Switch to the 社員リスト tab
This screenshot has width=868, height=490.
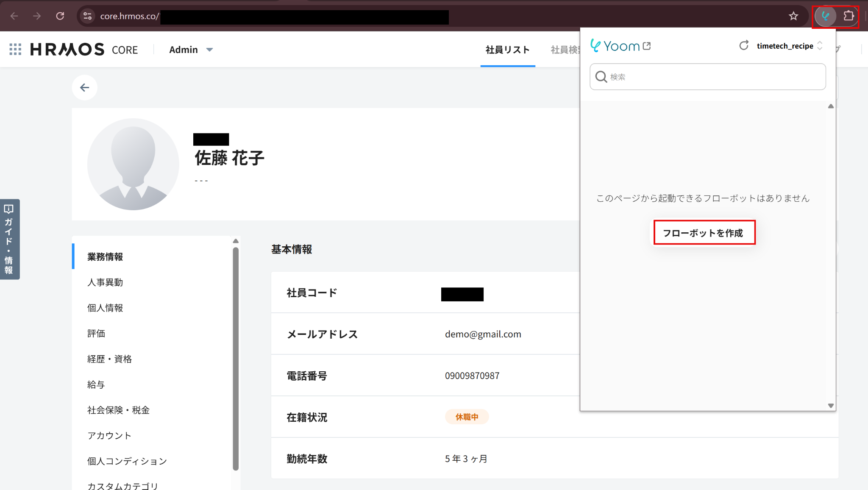[507, 50]
